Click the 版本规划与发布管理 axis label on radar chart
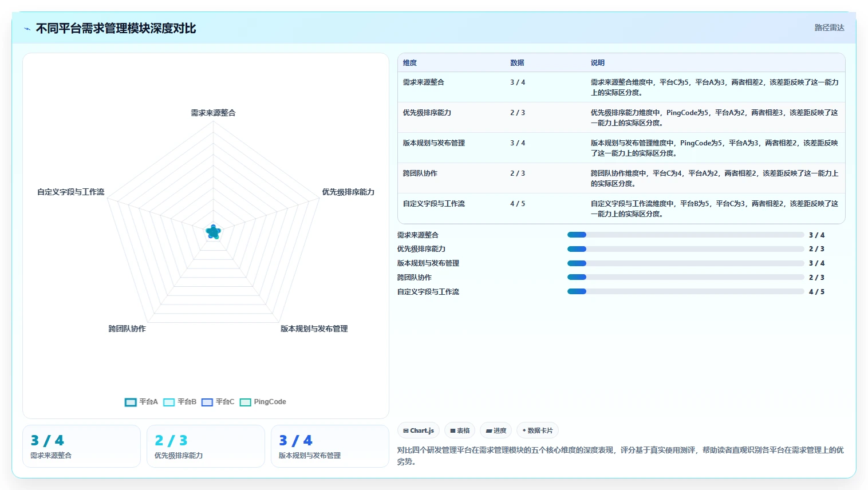The height and width of the screenshot is (490, 868). pyautogui.click(x=314, y=329)
